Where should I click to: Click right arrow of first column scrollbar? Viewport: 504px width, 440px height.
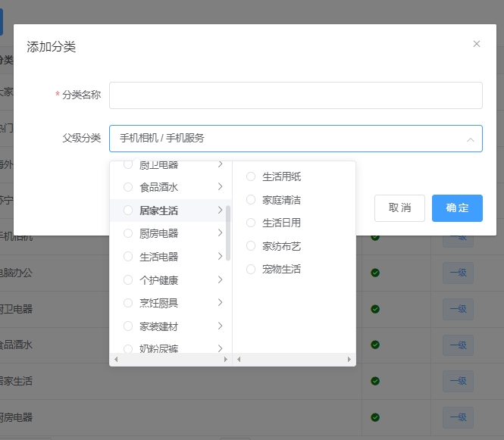[x=226, y=360]
